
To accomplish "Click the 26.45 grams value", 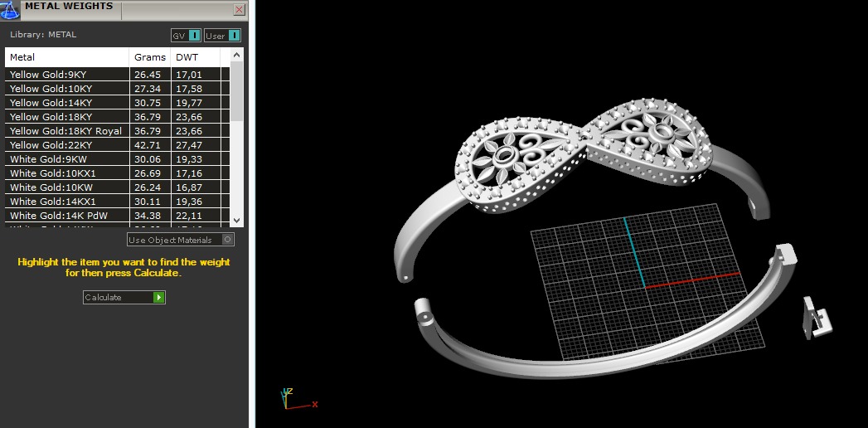I will 148,74.
